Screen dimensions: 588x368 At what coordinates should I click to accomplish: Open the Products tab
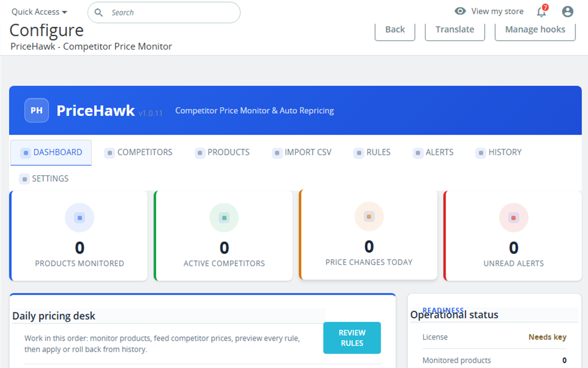point(222,153)
